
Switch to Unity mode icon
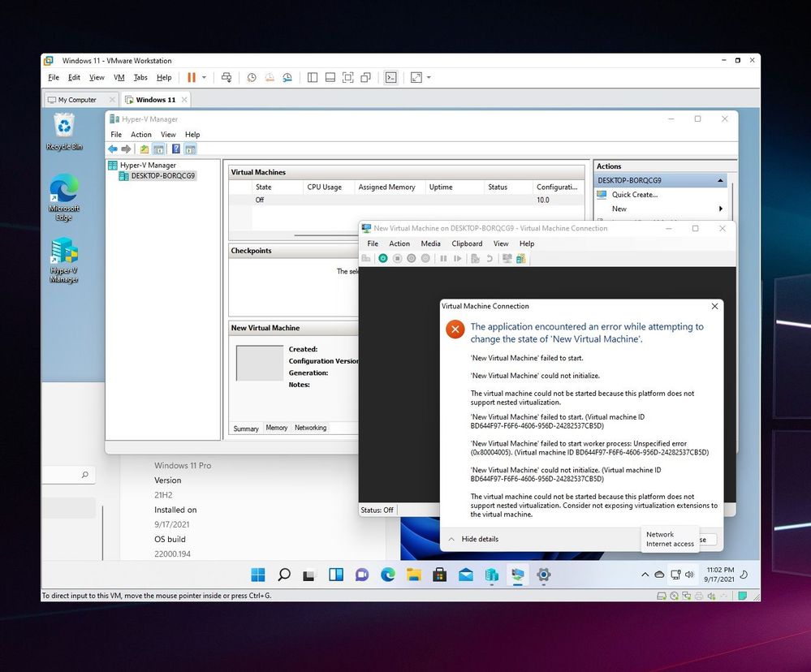(x=365, y=78)
